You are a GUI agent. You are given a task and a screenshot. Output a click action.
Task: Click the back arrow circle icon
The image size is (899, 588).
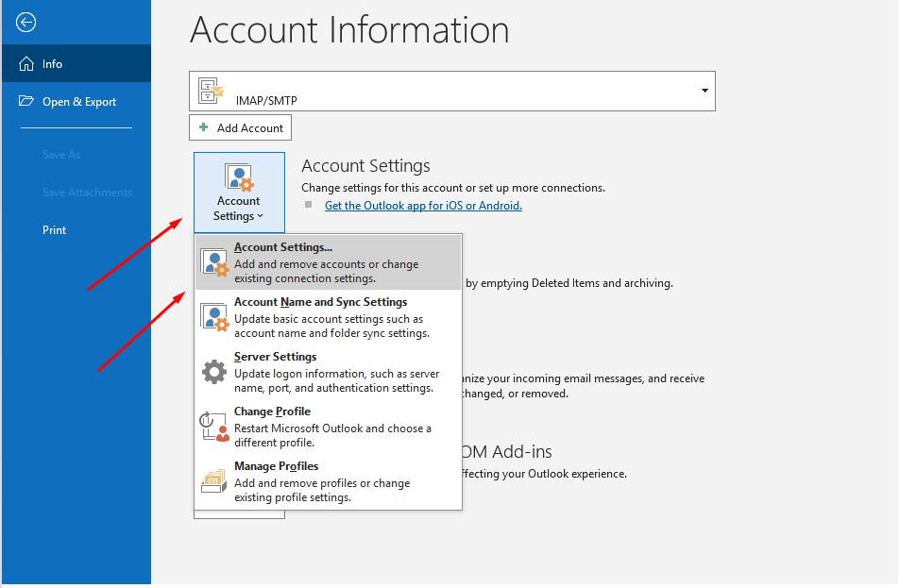[25, 23]
